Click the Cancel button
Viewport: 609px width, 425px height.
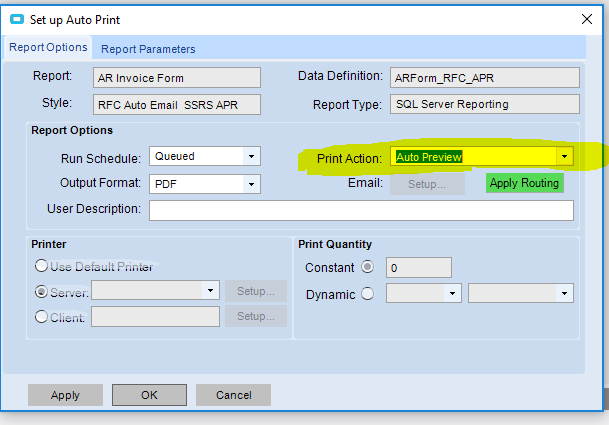[x=233, y=395]
